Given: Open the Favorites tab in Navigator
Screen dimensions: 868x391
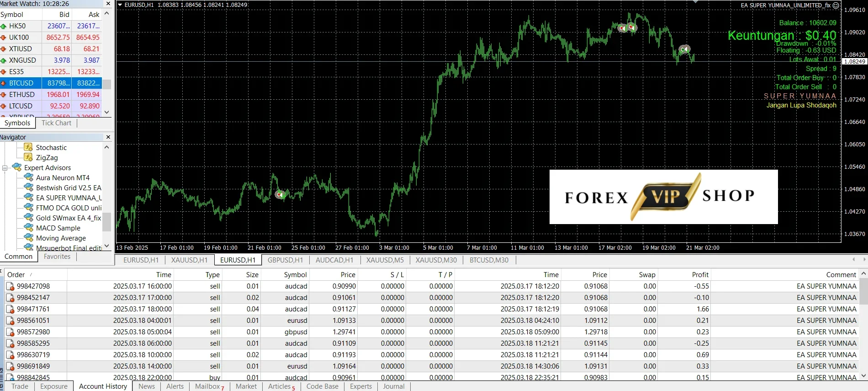Looking at the screenshot, I should click(57, 257).
